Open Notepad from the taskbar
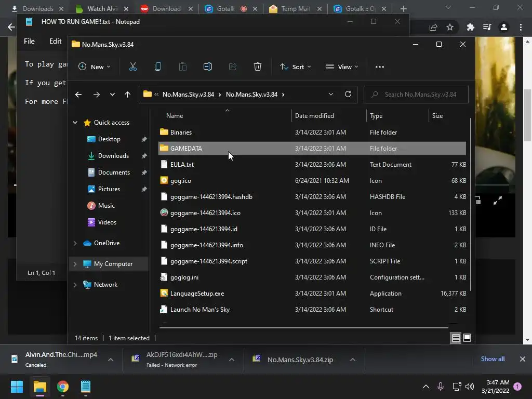Screen dimensions: 532x399 [x=86, y=387]
